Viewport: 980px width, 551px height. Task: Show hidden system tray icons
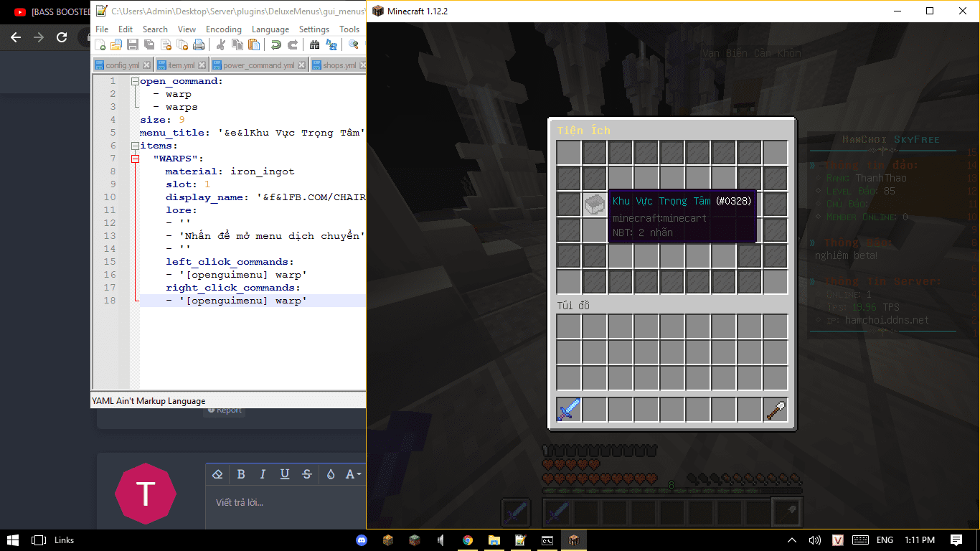point(792,540)
